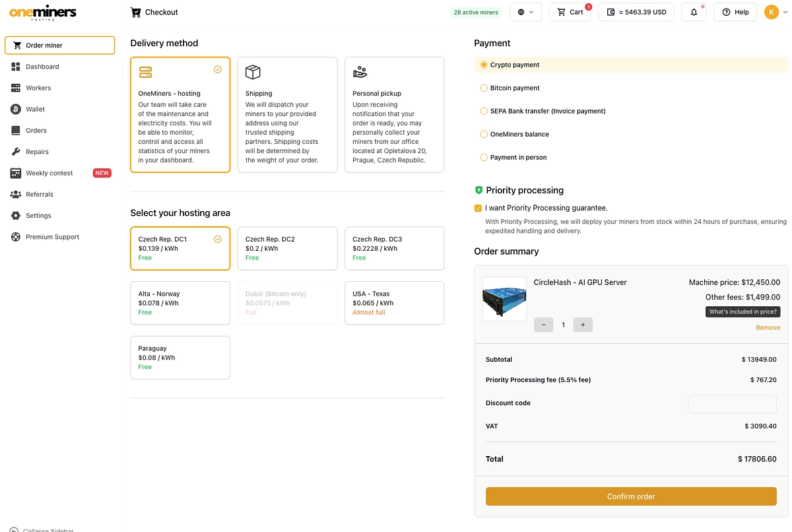Open the user avatar account menu
Viewport: 792px width, 532px height.
pos(776,12)
